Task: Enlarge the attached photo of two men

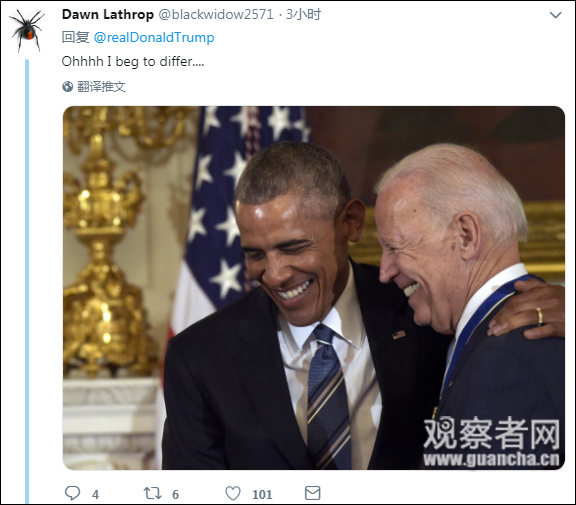Action: (x=314, y=288)
